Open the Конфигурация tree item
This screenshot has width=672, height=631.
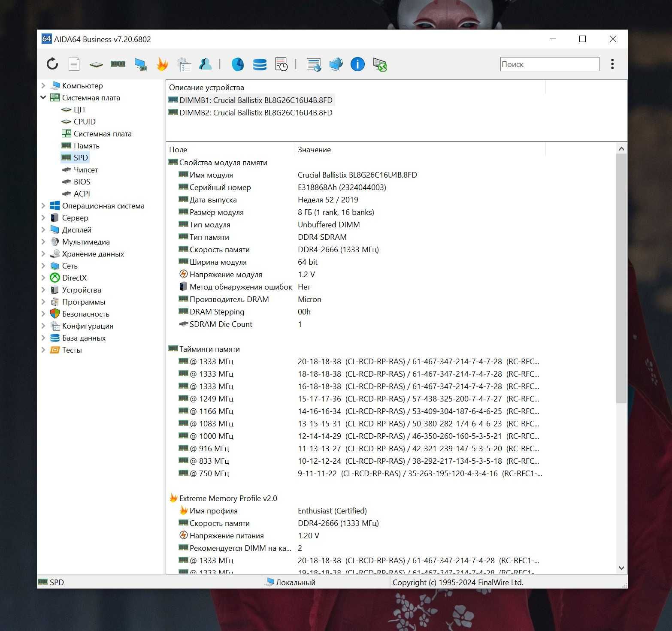tap(88, 326)
